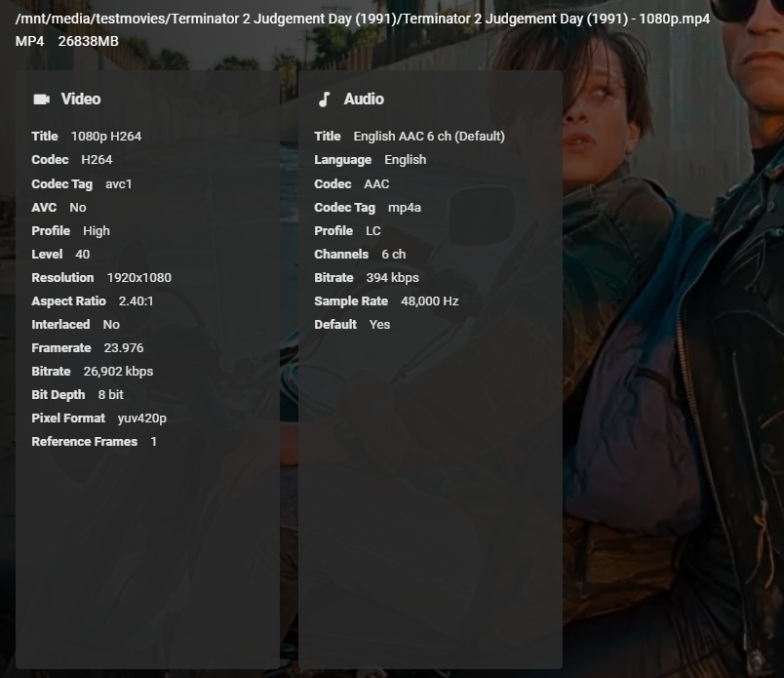This screenshot has width=784, height=678.
Task: Click the Video section heading
Action: [x=81, y=100]
